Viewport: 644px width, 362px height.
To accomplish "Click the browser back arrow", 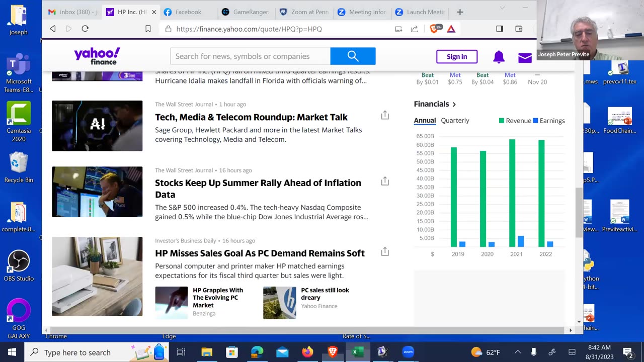I will click(x=53, y=29).
